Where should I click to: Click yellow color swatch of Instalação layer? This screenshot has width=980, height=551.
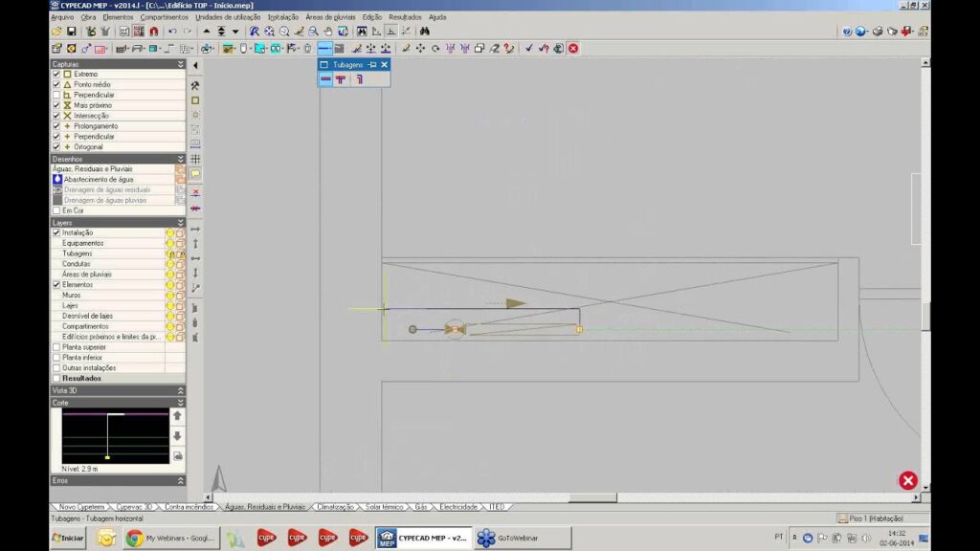coord(170,232)
